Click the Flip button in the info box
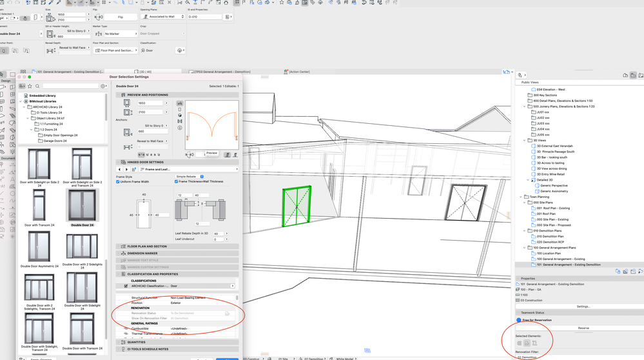The width and height of the screenshot is (644, 360). (x=121, y=17)
